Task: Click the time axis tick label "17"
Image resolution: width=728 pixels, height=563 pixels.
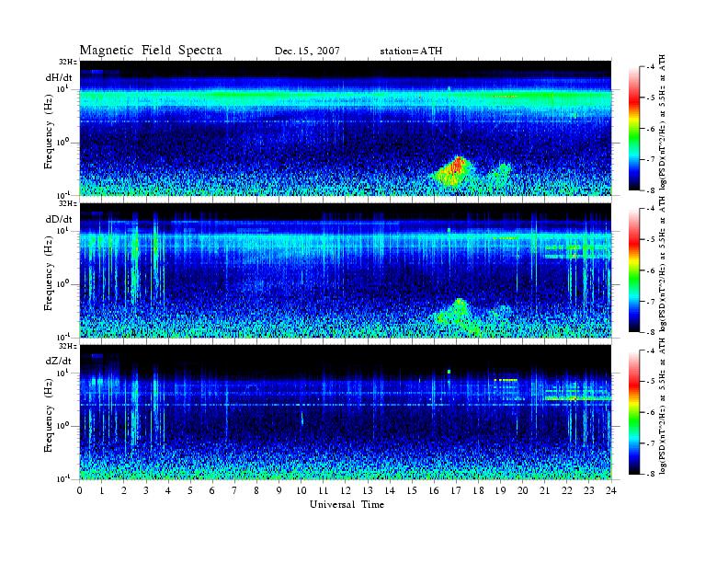Action: click(x=457, y=490)
